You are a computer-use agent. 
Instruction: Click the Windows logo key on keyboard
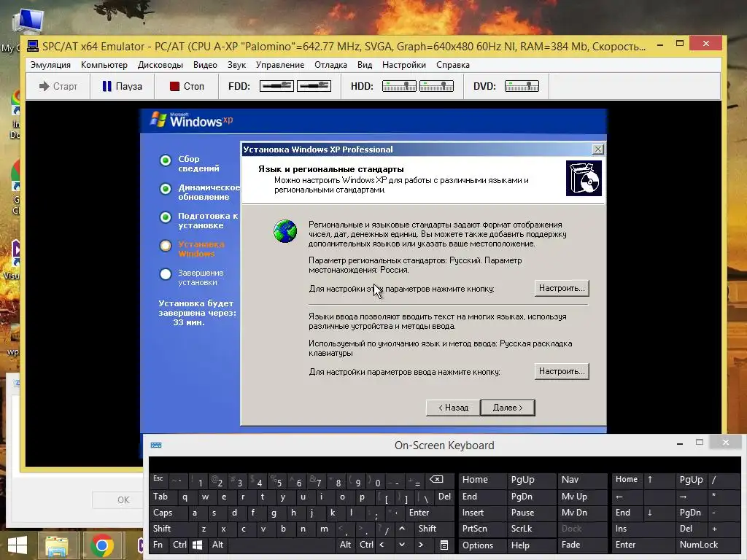coord(197,545)
